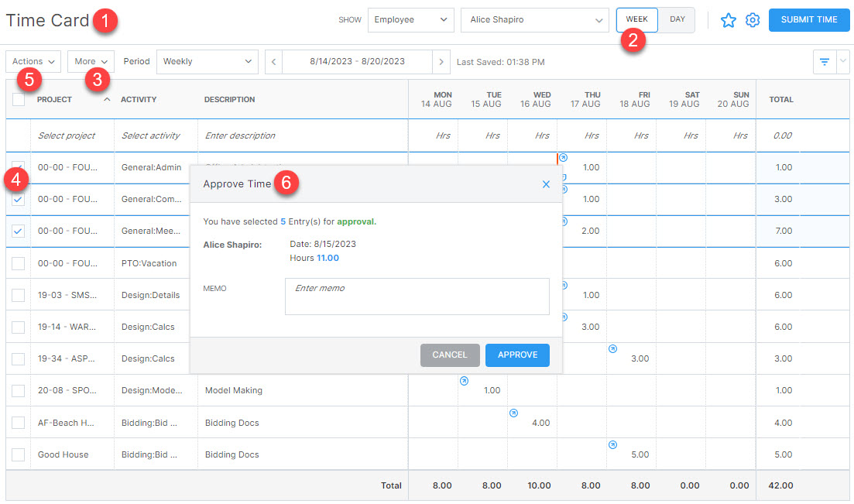Open the Alice Shapiro employee selector
Viewport: 854px width, 504px height.
(534, 20)
